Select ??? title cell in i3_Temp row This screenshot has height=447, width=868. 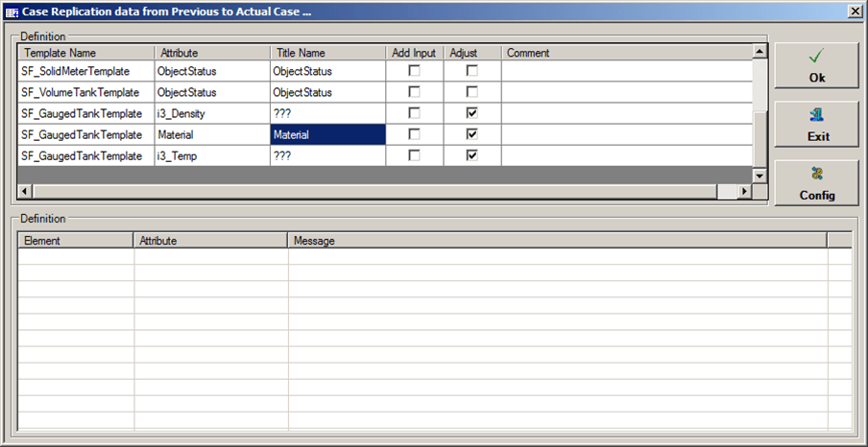coord(328,155)
